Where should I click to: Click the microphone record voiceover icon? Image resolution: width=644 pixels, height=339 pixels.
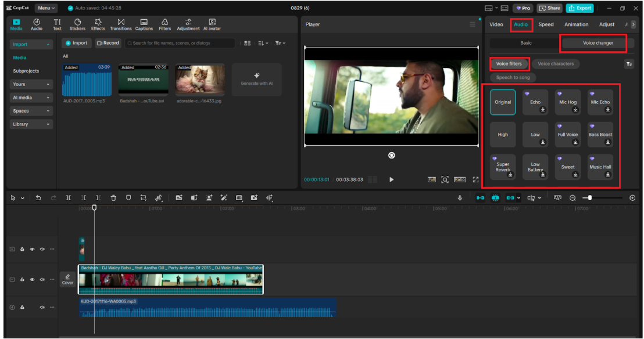[x=460, y=198]
